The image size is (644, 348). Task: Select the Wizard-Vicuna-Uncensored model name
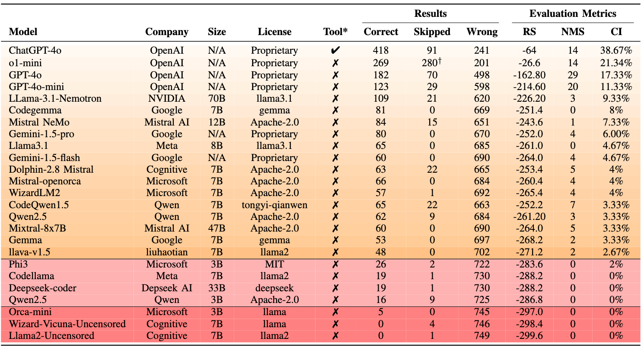coord(67,324)
